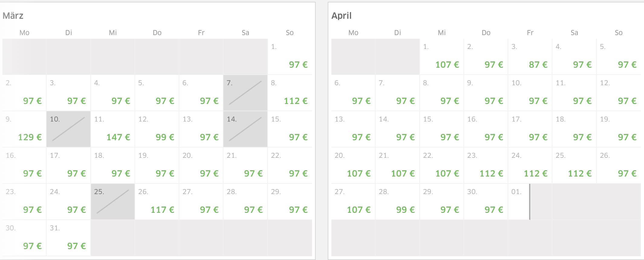The height and width of the screenshot is (260, 644).
Task: Choose March 9 at 129 €
Action: (x=24, y=129)
